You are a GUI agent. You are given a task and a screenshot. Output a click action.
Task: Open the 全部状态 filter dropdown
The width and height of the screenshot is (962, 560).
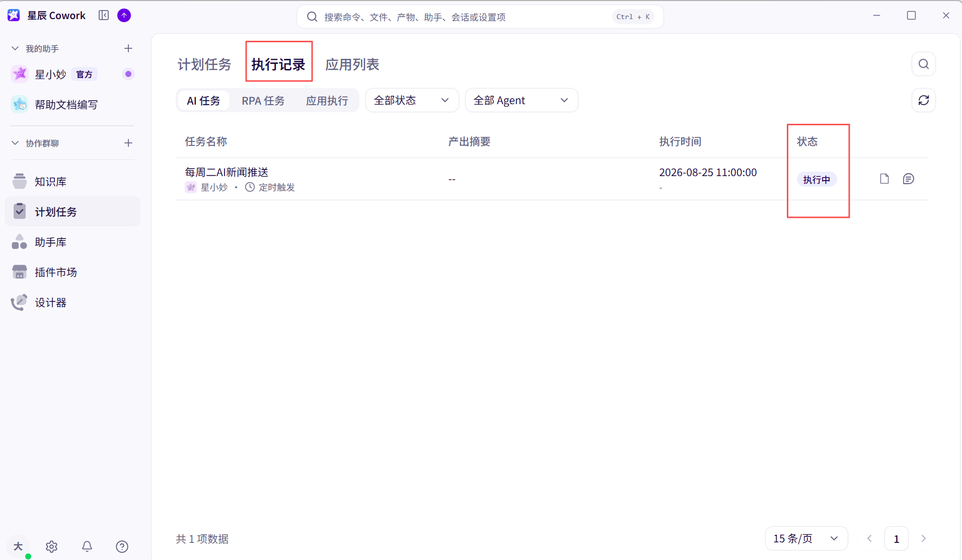(412, 100)
